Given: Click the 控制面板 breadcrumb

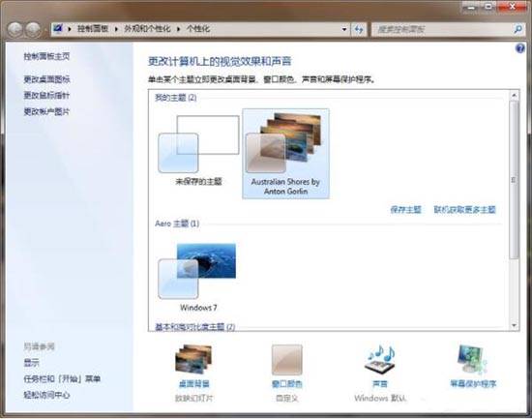Looking at the screenshot, I should click(93, 29).
